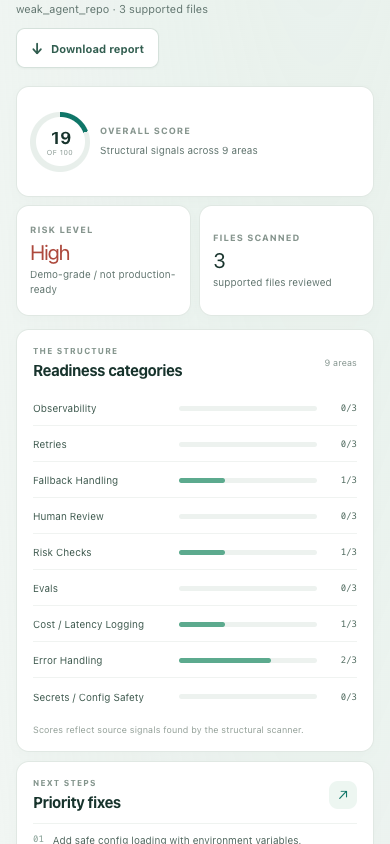Click the "High" risk level value
Image resolution: width=390 pixels, height=844 pixels.
[50, 253]
